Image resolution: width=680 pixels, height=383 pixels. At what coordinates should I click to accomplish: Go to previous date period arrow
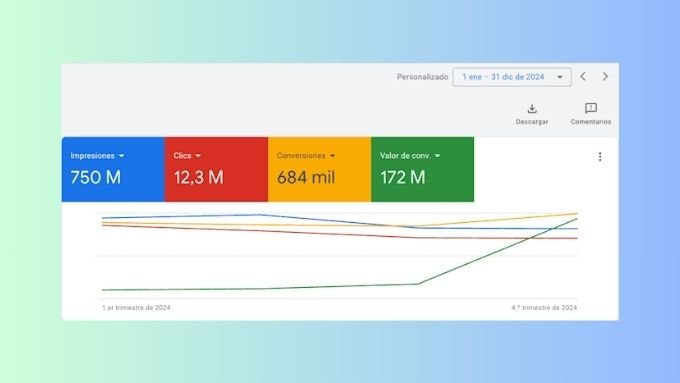[x=583, y=77]
